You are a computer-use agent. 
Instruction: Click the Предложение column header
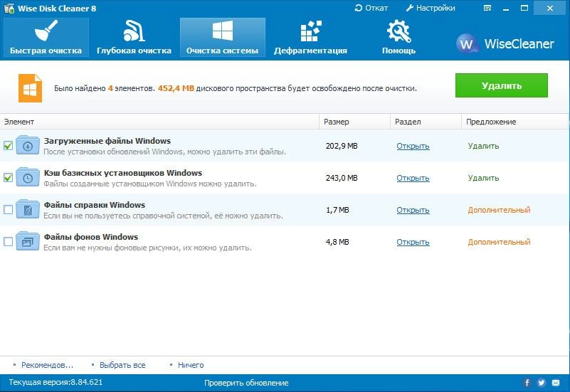(514, 122)
